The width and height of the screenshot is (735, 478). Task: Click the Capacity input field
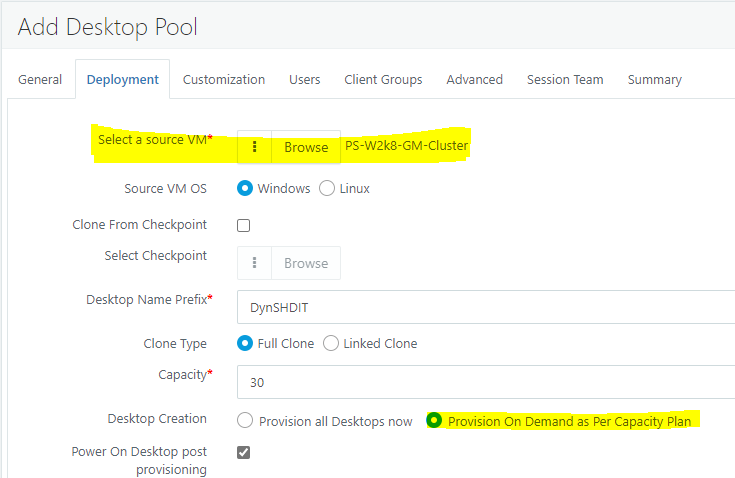486,382
